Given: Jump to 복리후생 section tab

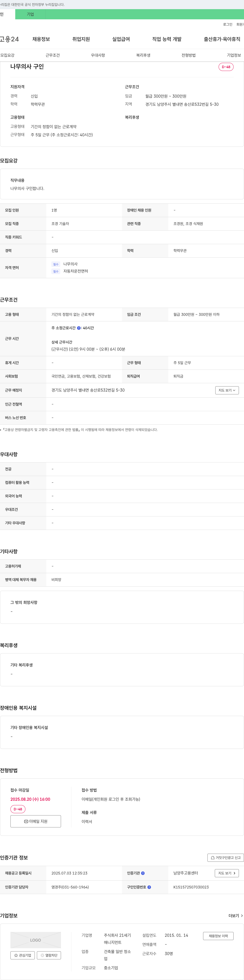Looking at the screenshot, I should tap(143, 55).
